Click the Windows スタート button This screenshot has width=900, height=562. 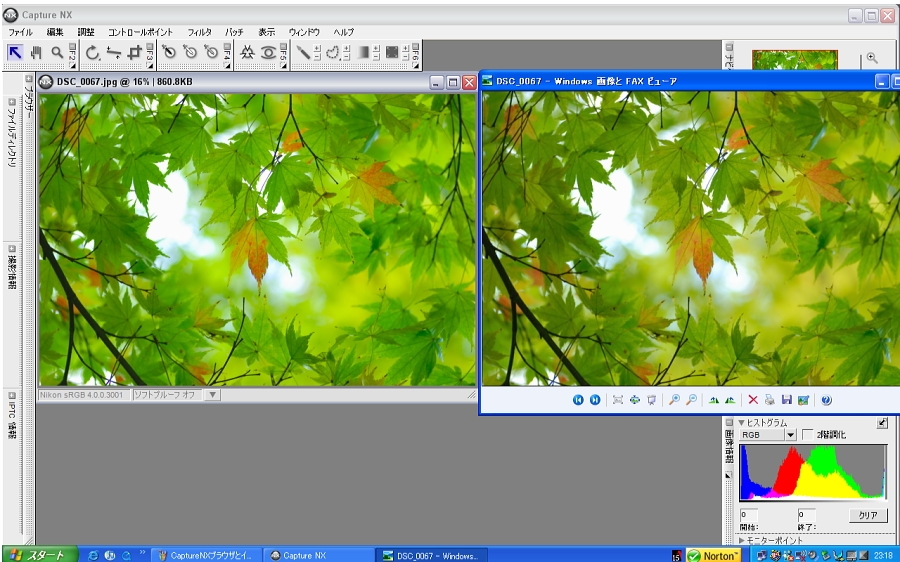36,555
